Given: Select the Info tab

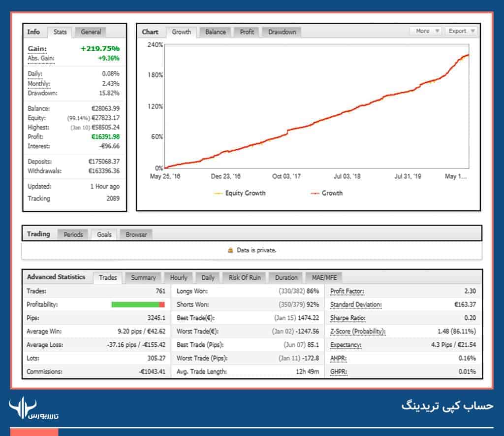Looking at the screenshot, I should click(x=34, y=32).
